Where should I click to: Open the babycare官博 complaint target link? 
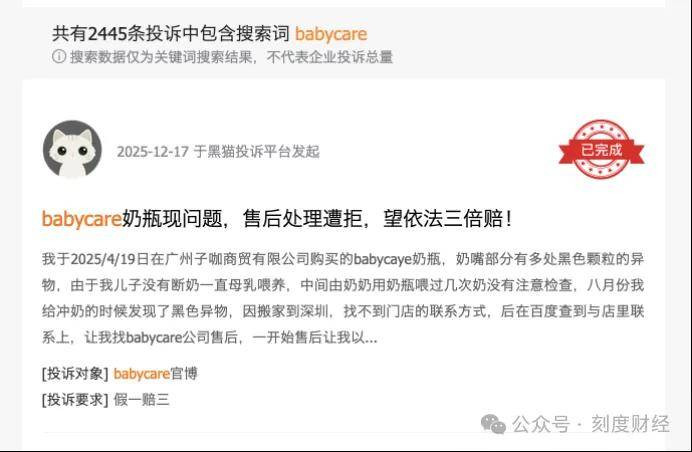coord(155,374)
